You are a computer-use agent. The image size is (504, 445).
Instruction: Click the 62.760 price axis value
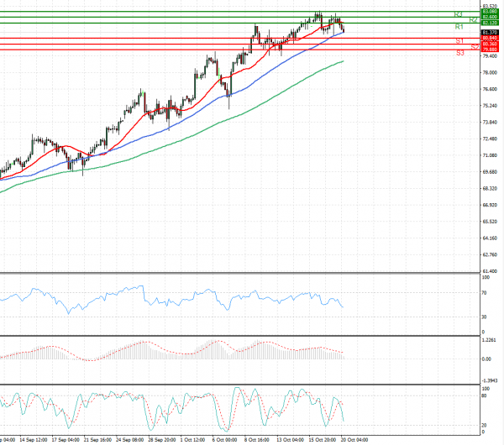pyautogui.click(x=490, y=254)
